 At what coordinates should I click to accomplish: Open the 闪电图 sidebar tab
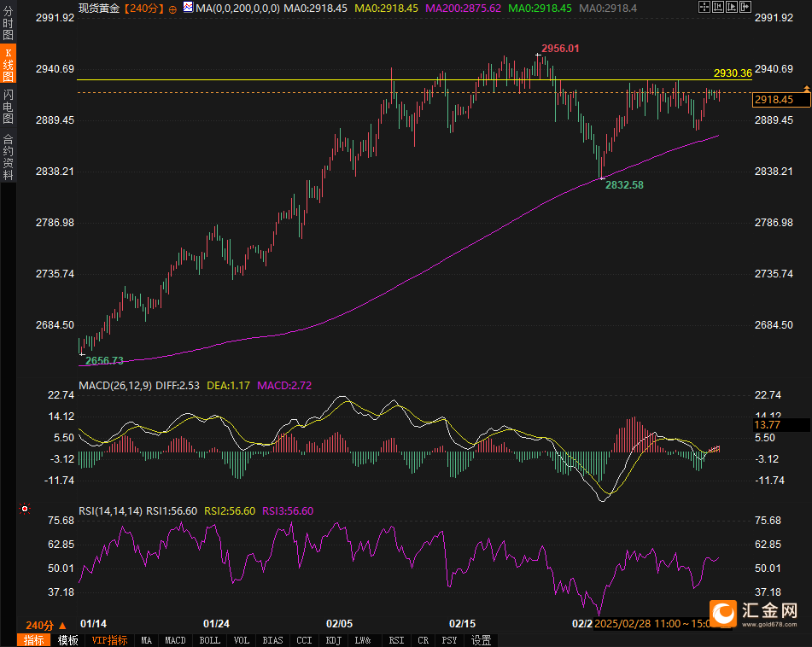[8, 106]
